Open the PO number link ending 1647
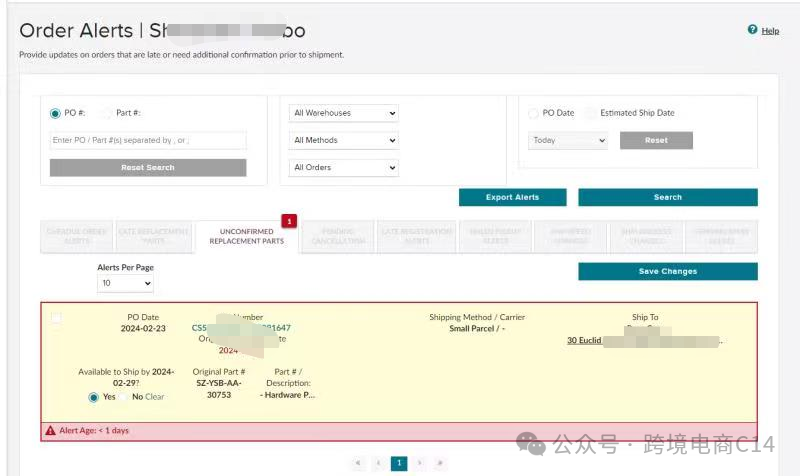This screenshot has height=476, width=800. click(241, 328)
